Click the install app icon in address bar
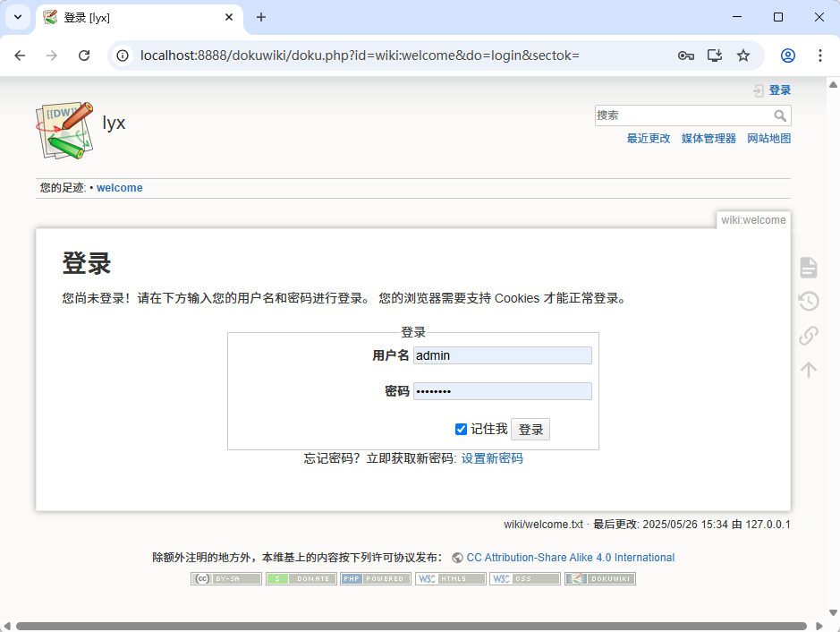Viewport: 840px width, 632px height. point(715,56)
